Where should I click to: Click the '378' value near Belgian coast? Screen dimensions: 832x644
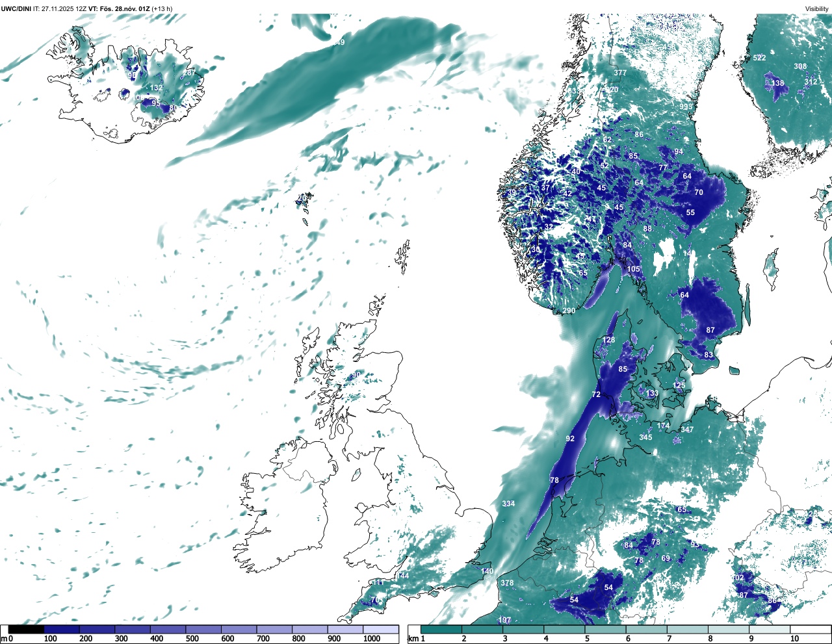pos(507,583)
